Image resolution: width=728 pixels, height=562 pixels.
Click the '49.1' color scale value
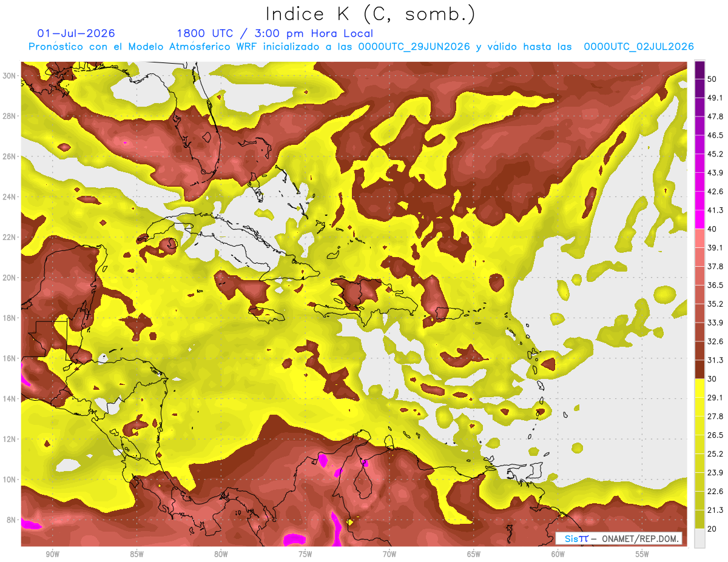(715, 98)
